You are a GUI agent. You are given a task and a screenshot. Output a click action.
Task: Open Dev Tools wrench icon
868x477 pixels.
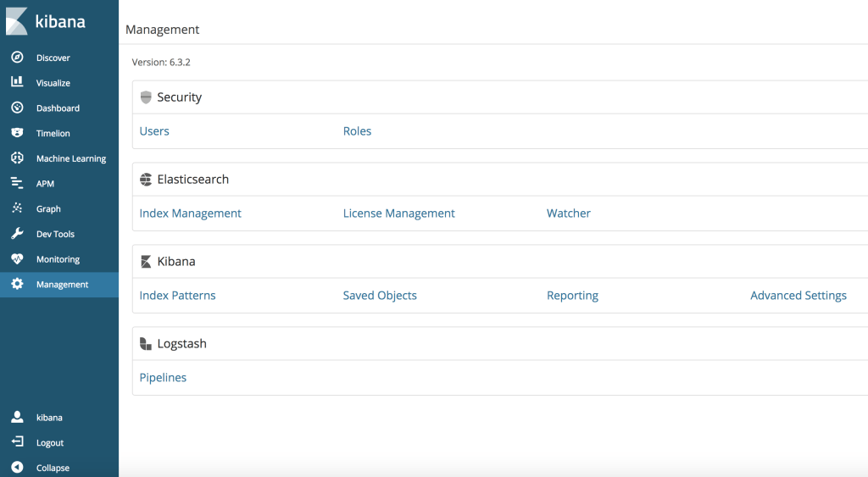(17, 234)
